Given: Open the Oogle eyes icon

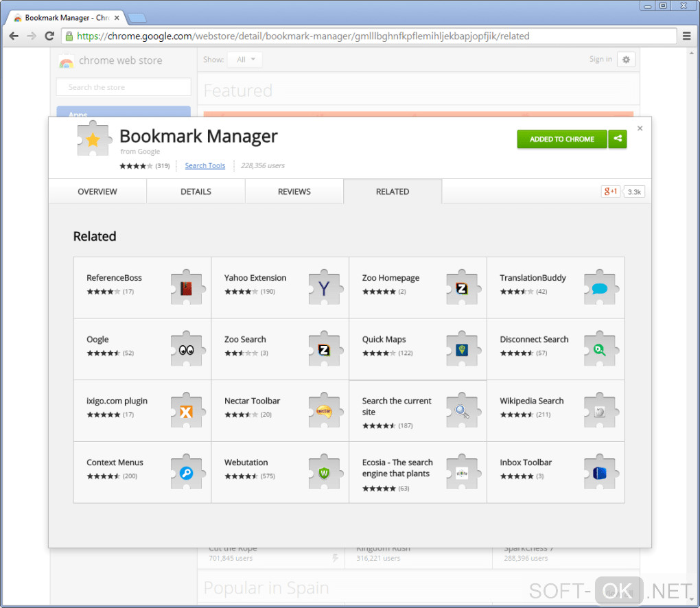Looking at the screenshot, I should [188, 349].
